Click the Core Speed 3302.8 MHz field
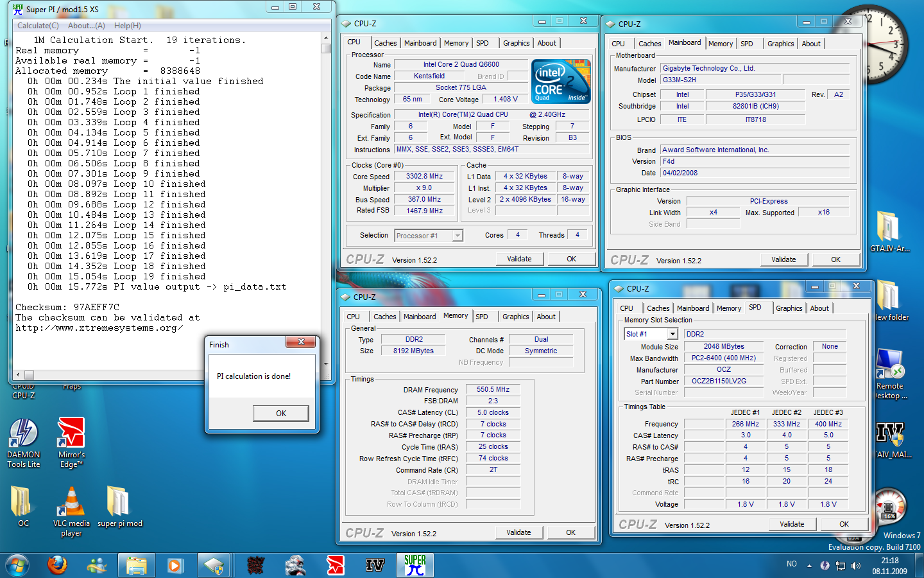This screenshot has height=578, width=924. 425,176
